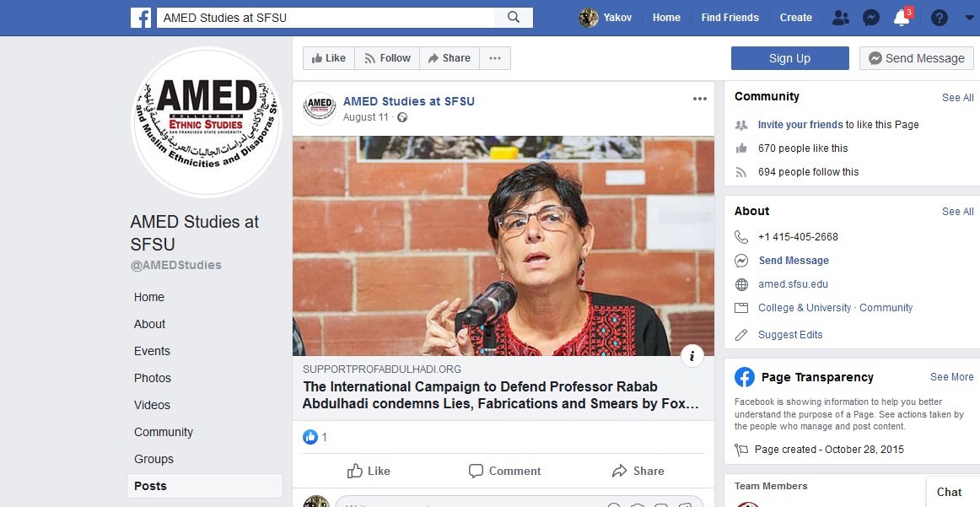Open the Community tab in the sidebar

coord(163,431)
